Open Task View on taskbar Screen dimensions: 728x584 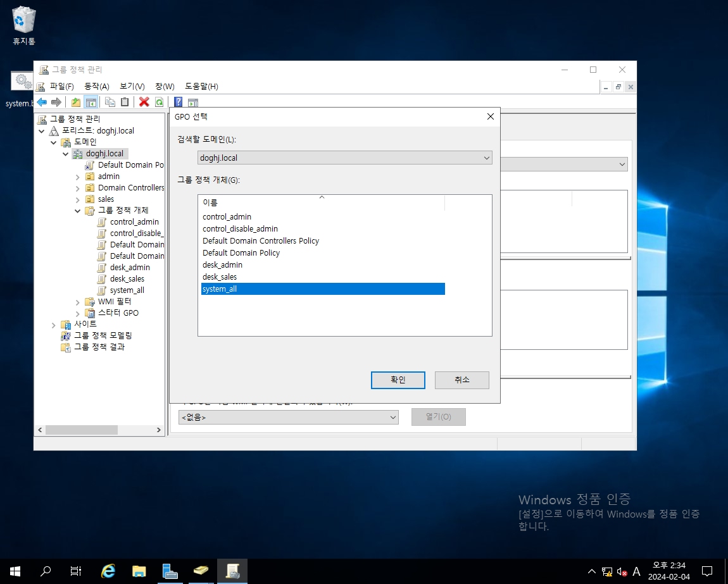click(76, 571)
